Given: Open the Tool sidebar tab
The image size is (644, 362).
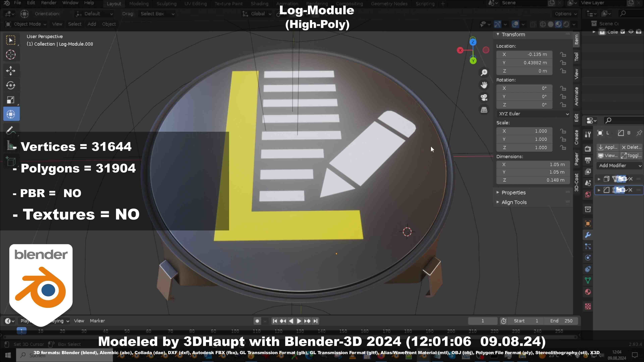Looking at the screenshot, I should [576, 57].
